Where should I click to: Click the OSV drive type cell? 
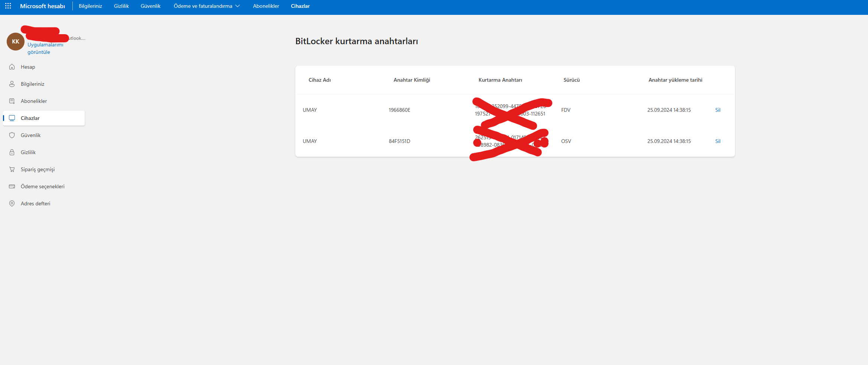pyautogui.click(x=566, y=141)
